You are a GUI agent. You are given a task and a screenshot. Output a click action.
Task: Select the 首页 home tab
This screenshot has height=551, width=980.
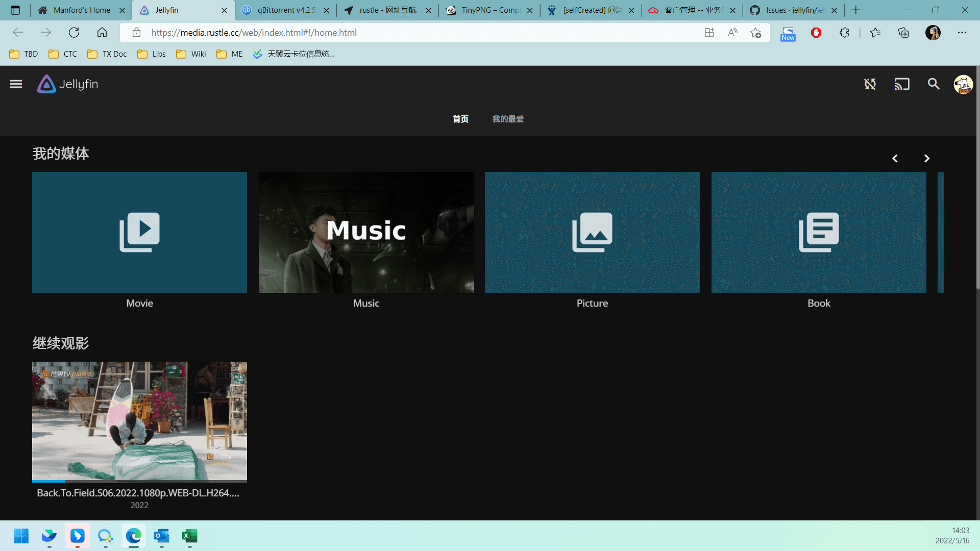tap(460, 119)
